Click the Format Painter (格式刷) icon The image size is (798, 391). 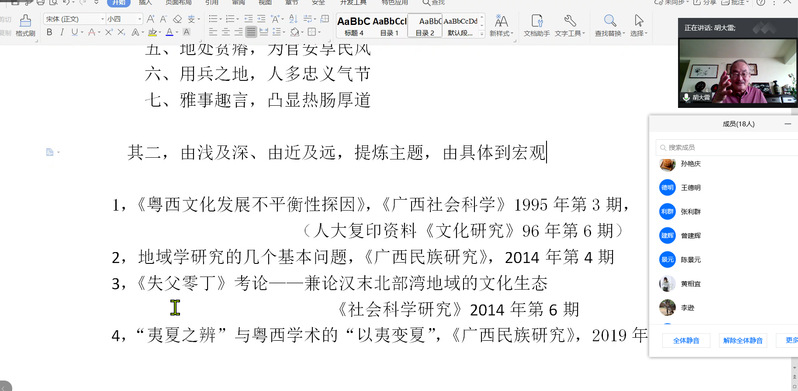24,24
